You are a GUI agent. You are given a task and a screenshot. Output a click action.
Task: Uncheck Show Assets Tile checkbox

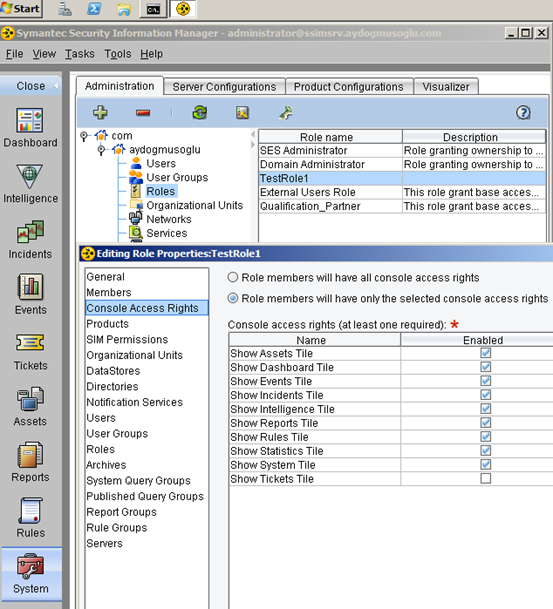[485, 353]
